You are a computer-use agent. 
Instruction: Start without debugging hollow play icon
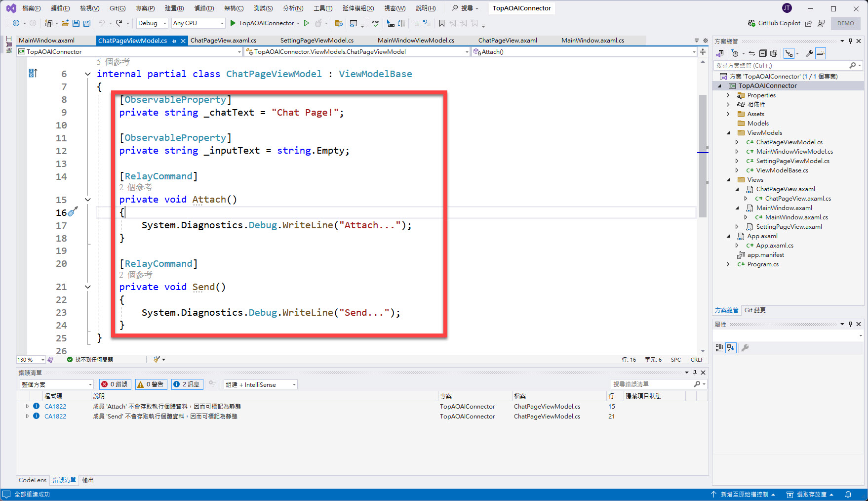coord(307,23)
